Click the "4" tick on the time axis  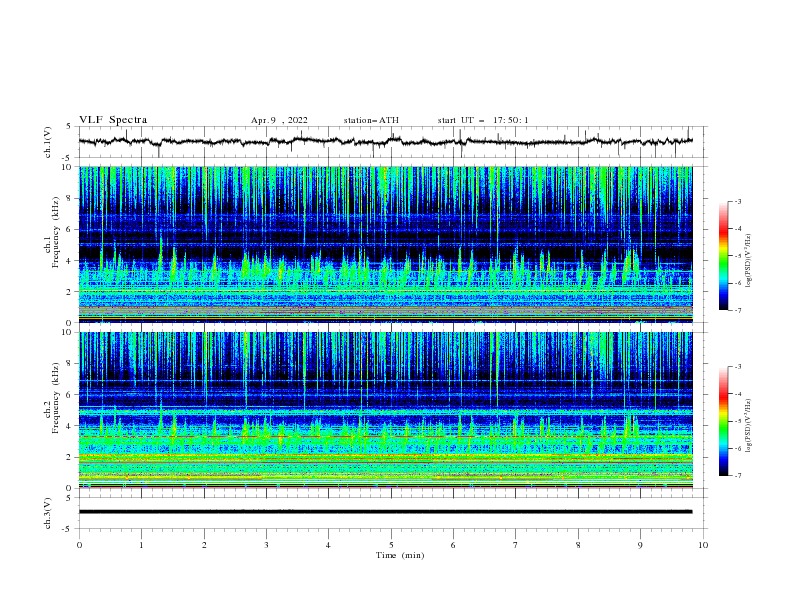click(x=328, y=545)
